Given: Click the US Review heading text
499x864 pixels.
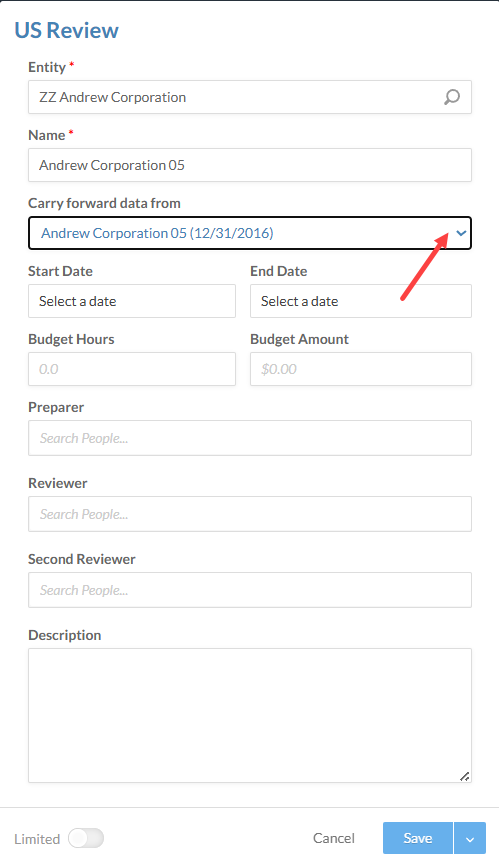Looking at the screenshot, I should click(x=67, y=30).
